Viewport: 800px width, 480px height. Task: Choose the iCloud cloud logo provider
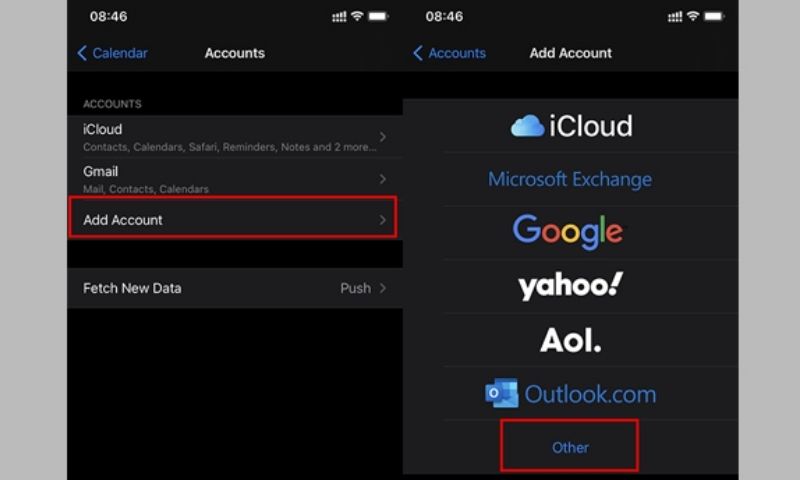pos(570,126)
